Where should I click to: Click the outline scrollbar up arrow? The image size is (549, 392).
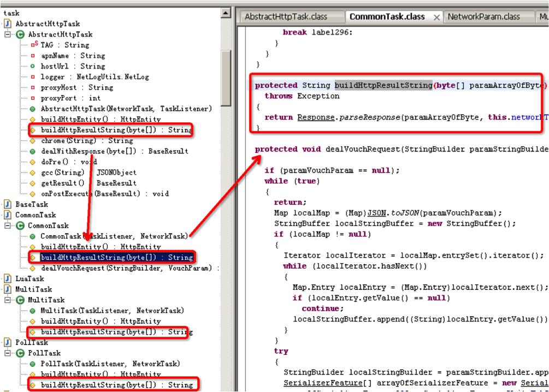click(226, 13)
